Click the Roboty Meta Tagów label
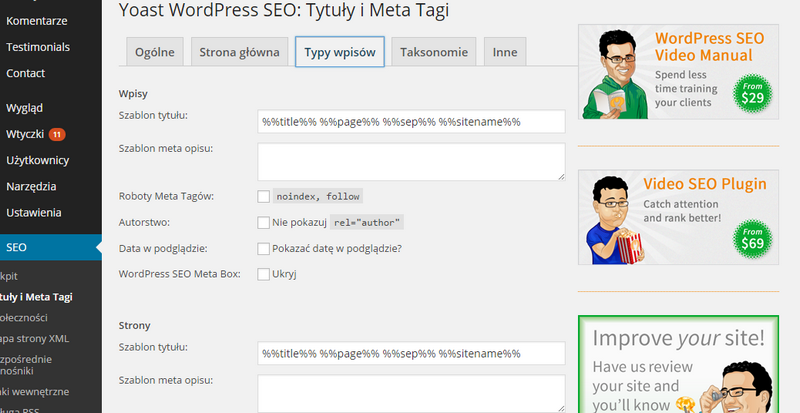Viewport: 800px width, 413px height. pos(166,197)
